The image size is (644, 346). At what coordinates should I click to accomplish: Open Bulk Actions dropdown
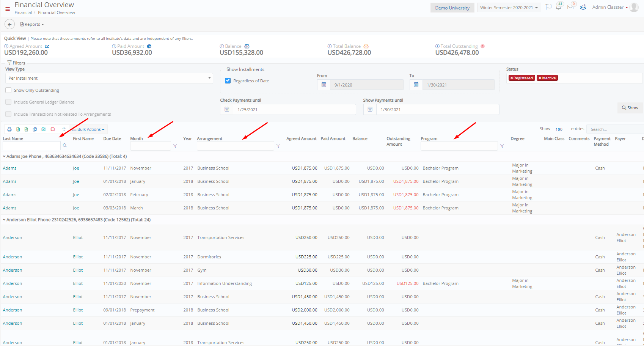[x=89, y=129]
